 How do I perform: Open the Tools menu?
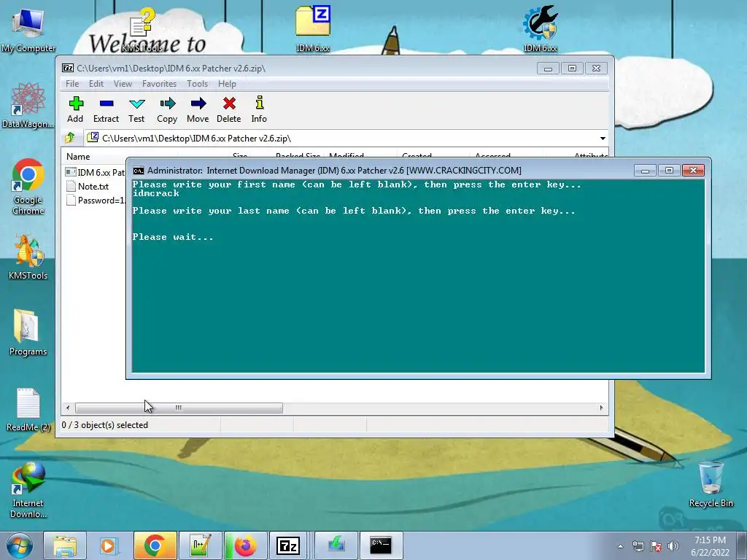click(197, 84)
